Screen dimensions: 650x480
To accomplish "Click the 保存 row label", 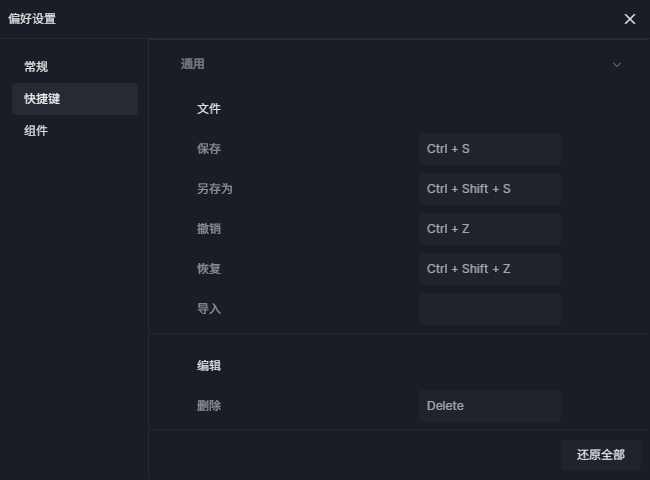I will click(x=209, y=149).
